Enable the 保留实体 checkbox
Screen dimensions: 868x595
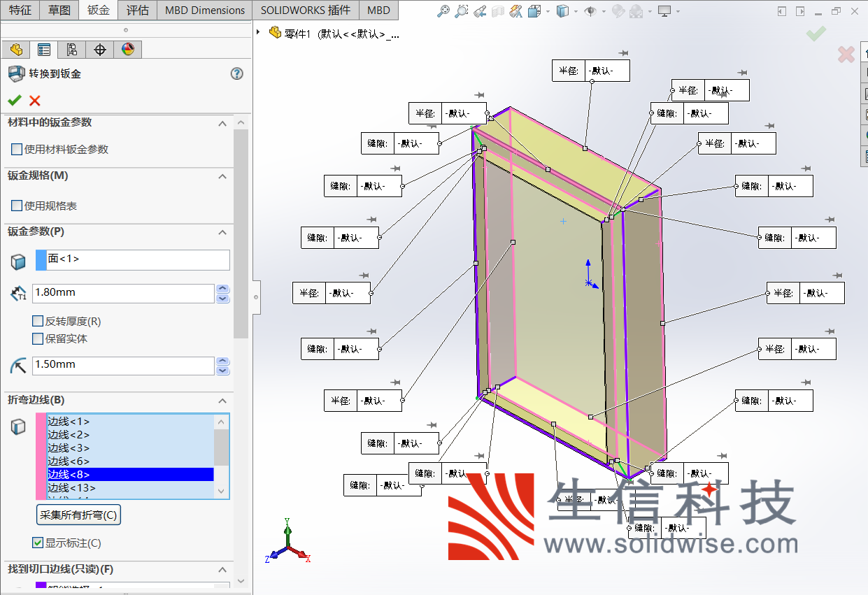click(x=38, y=338)
